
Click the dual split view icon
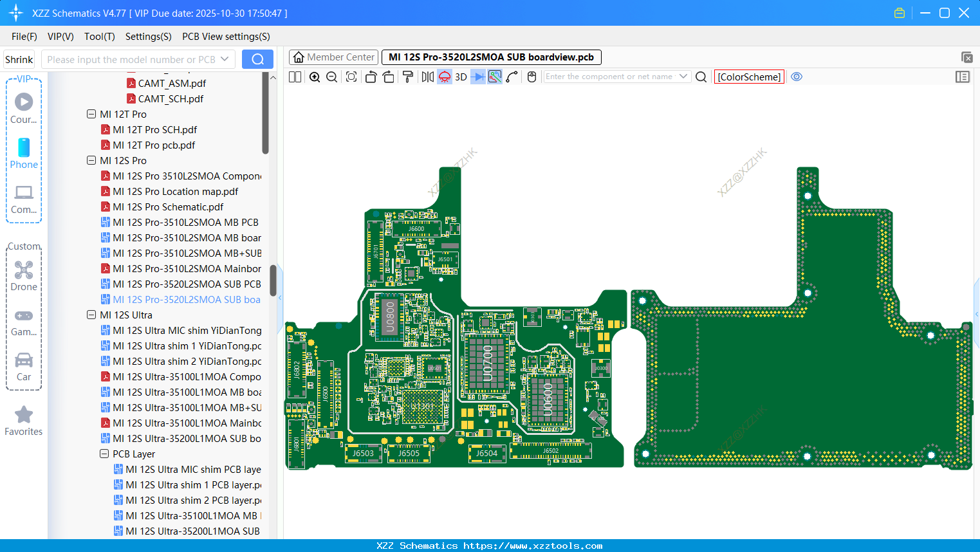(295, 77)
